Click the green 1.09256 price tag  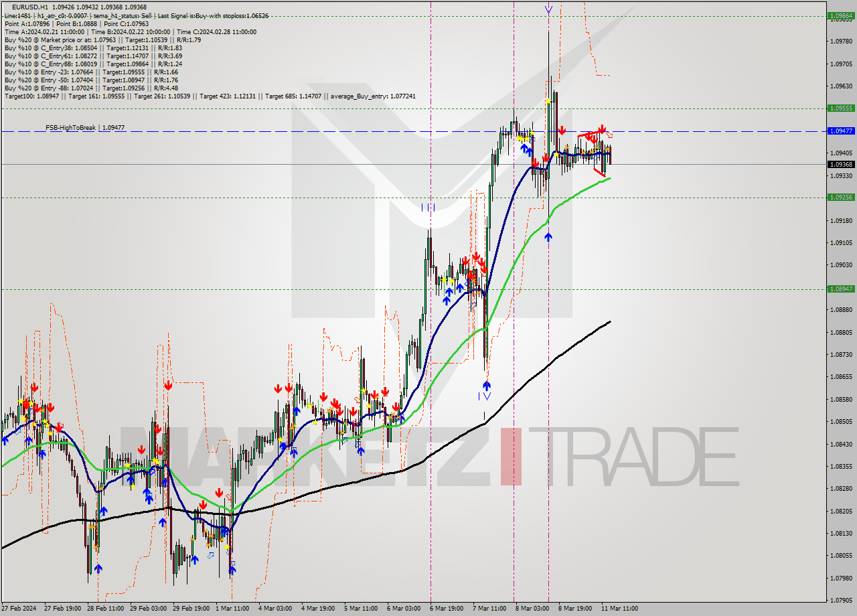(x=840, y=197)
